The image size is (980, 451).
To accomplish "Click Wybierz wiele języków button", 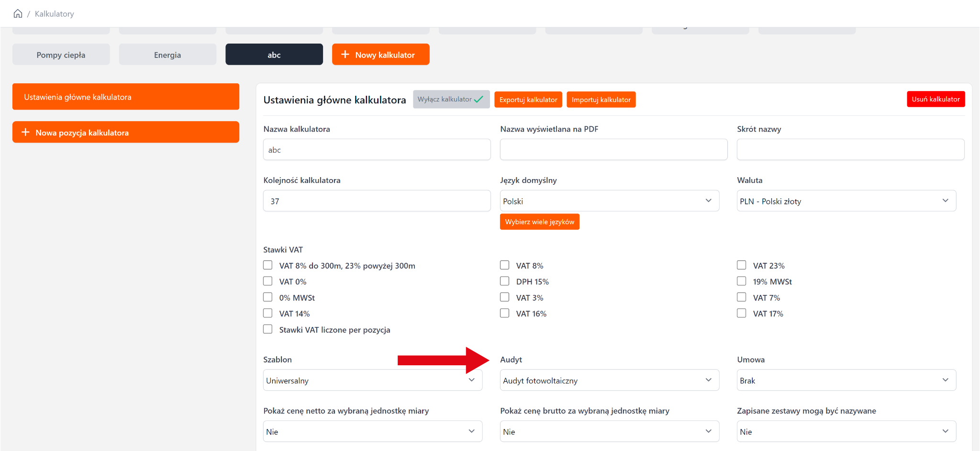I will (x=539, y=222).
